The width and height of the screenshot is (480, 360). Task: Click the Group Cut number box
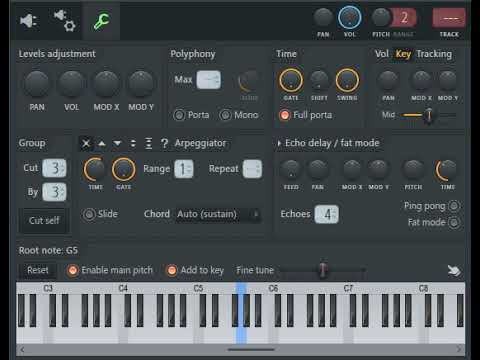coord(54,168)
